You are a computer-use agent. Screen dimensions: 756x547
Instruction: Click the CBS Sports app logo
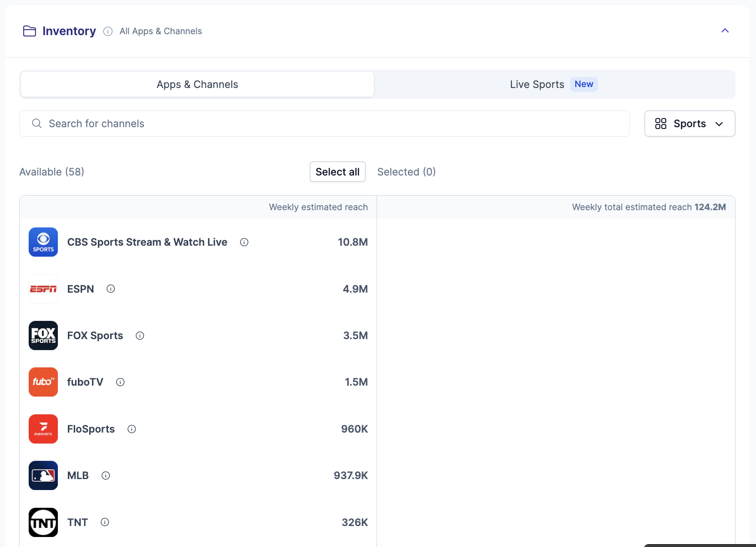[x=43, y=242]
